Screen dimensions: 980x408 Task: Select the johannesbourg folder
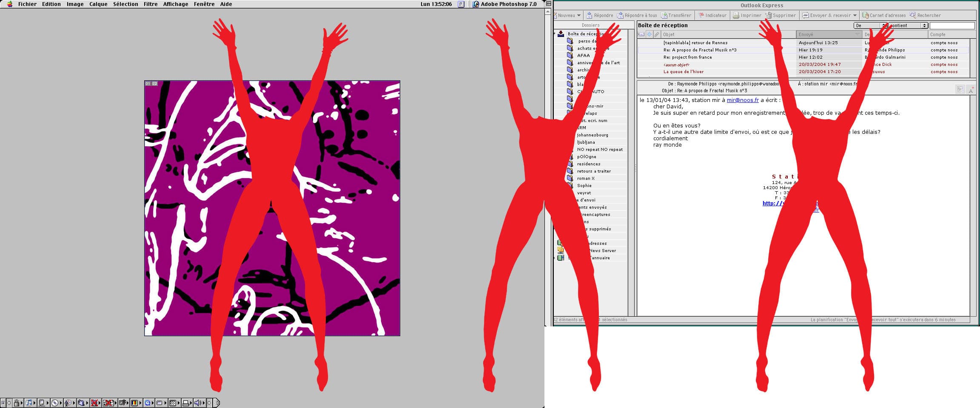[593, 135]
